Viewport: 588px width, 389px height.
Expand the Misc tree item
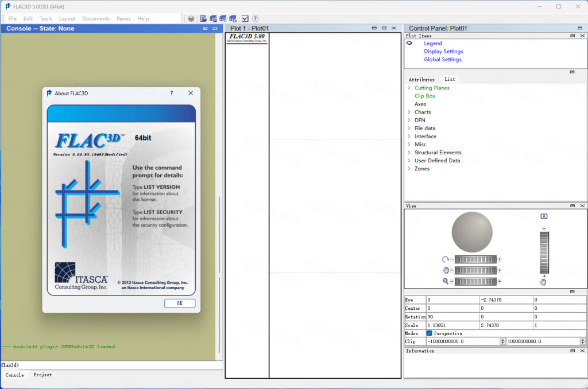point(409,144)
